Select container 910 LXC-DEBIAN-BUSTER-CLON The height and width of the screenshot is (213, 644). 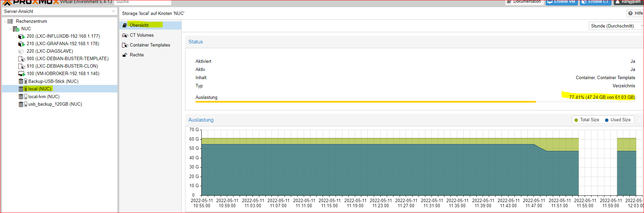point(62,66)
